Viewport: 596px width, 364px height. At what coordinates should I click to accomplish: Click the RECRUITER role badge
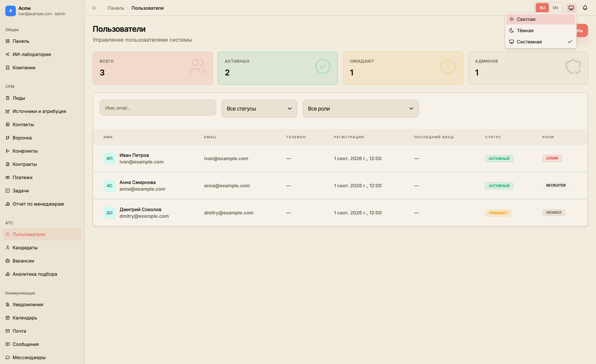pyautogui.click(x=556, y=185)
